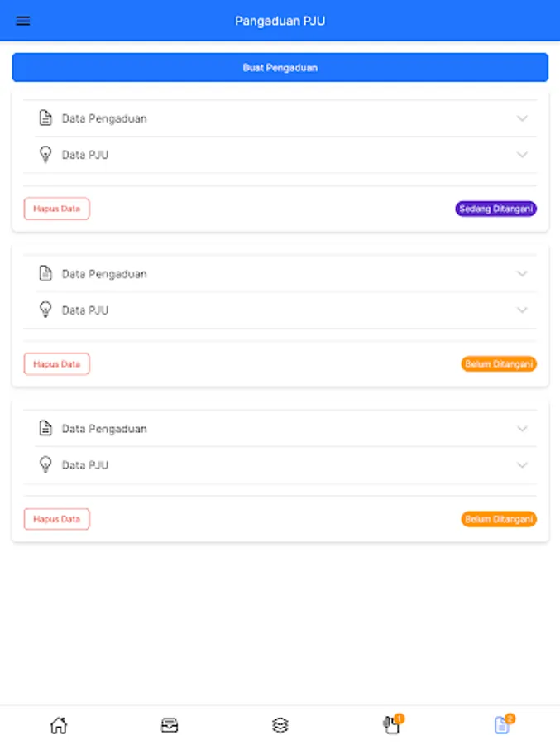Click the lightbulb icon in first Data PJU
The image size is (560, 745).
tap(45, 155)
